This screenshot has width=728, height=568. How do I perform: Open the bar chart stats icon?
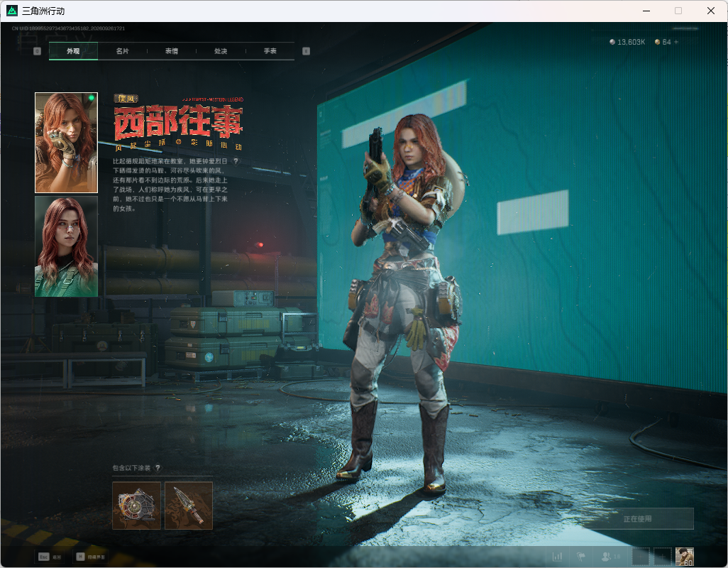557,556
